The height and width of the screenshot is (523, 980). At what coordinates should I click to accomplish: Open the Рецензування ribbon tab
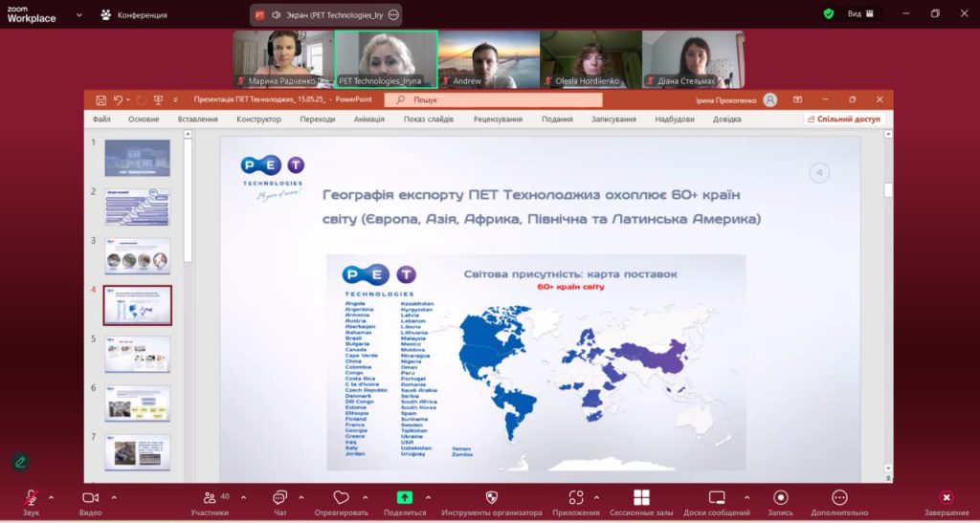click(498, 120)
